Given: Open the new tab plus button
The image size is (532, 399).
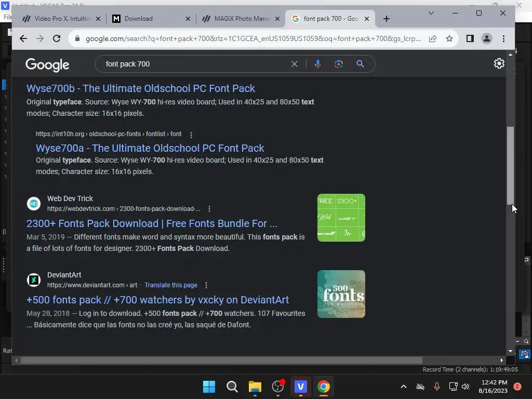Looking at the screenshot, I should (x=387, y=19).
